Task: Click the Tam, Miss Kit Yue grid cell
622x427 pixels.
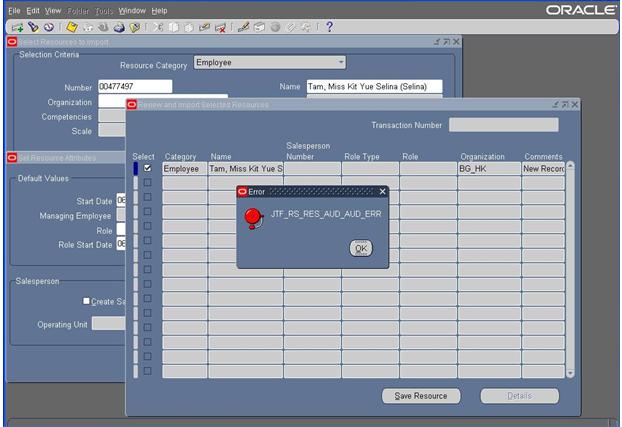Action: (x=246, y=169)
